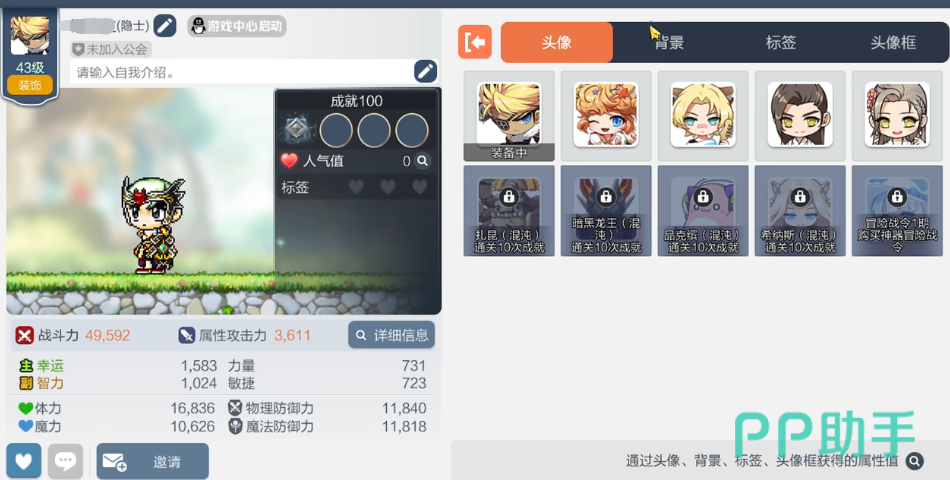Click the gray chat bubble icon

[x=65, y=461]
